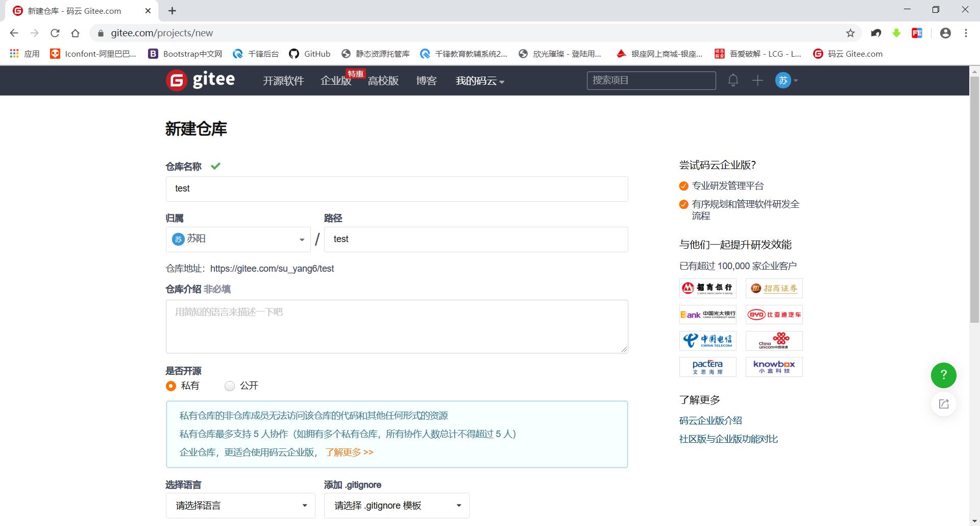Click 招商银行 customer logo
The height and width of the screenshot is (526, 980).
(707, 288)
